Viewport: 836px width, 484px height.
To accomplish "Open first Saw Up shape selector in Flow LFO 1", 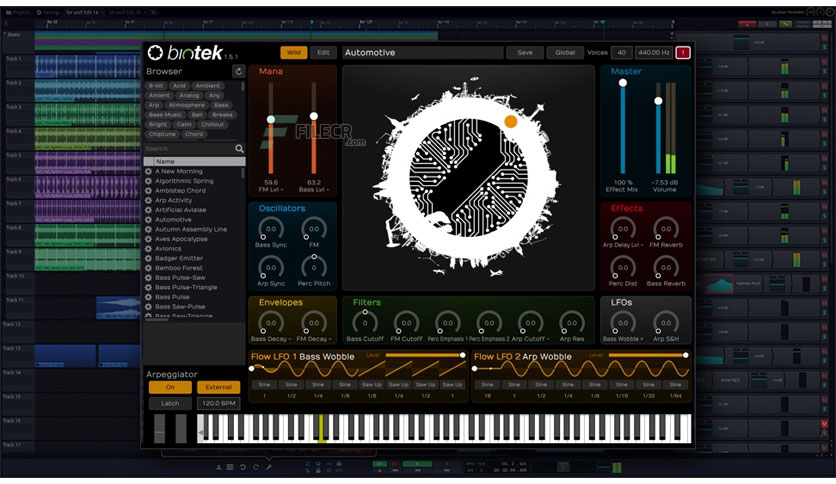I will (372, 384).
